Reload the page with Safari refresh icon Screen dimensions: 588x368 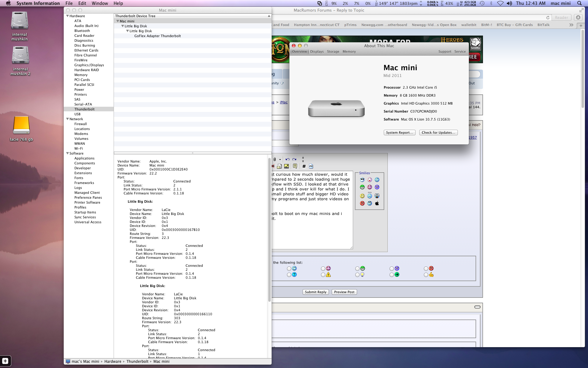pos(548,17)
